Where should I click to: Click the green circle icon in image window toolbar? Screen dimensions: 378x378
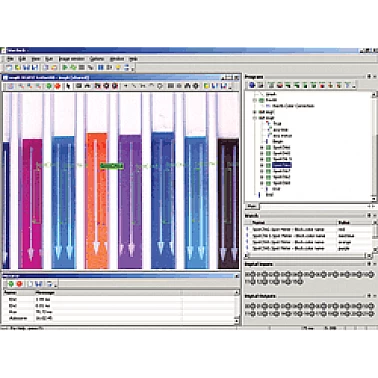(x=49, y=86)
